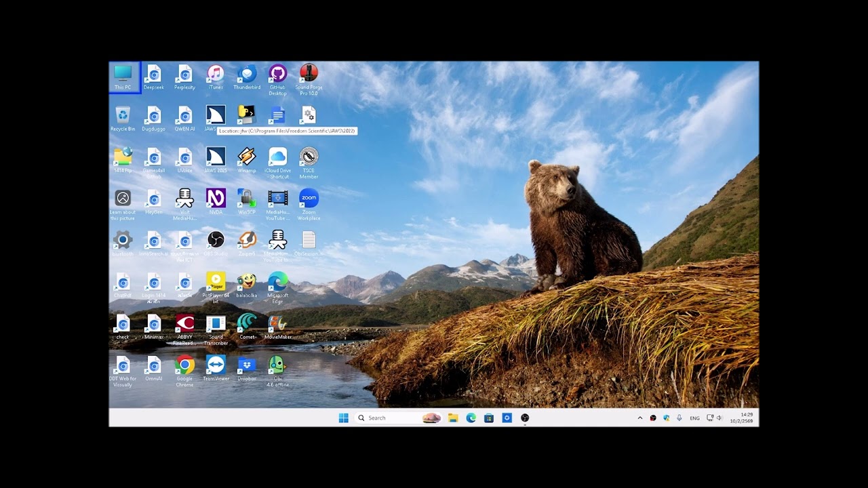This screenshot has width=868, height=488.
Task: Select the Perplexity shortcut icon
Action: point(184,77)
